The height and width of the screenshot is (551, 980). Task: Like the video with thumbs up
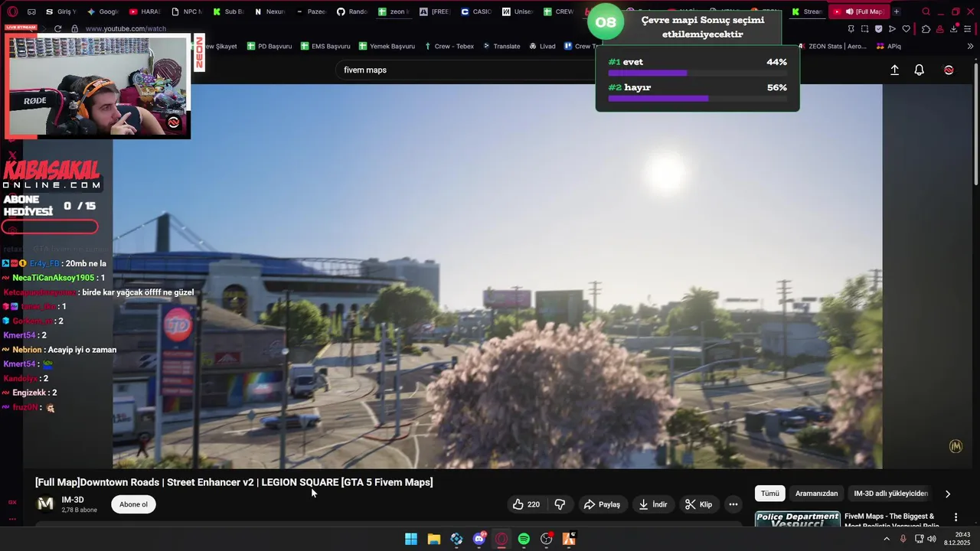tap(526, 504)
